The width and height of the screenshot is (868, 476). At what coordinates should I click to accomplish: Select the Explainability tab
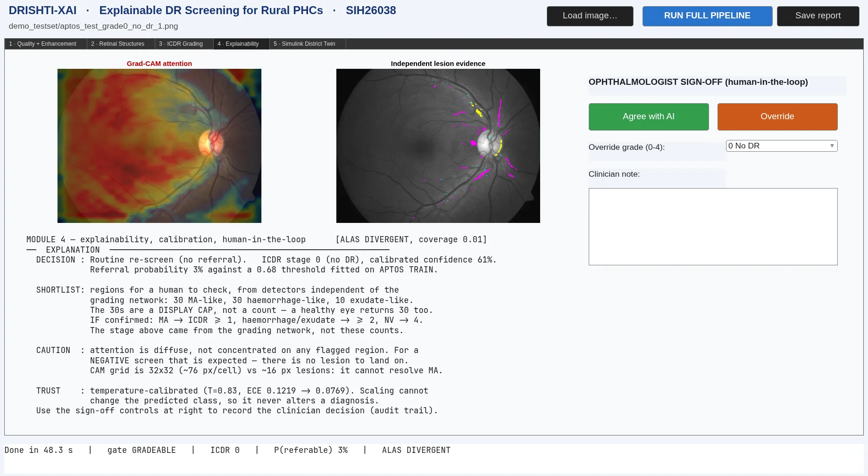[241, 44]
